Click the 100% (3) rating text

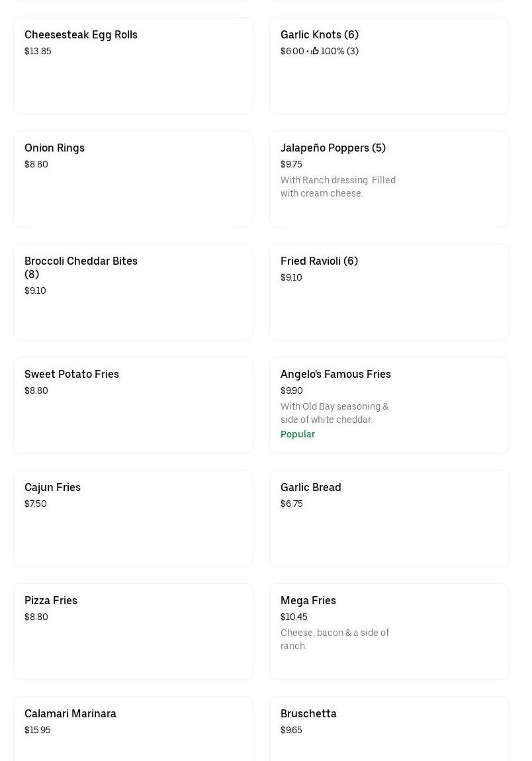pos(339,51)
